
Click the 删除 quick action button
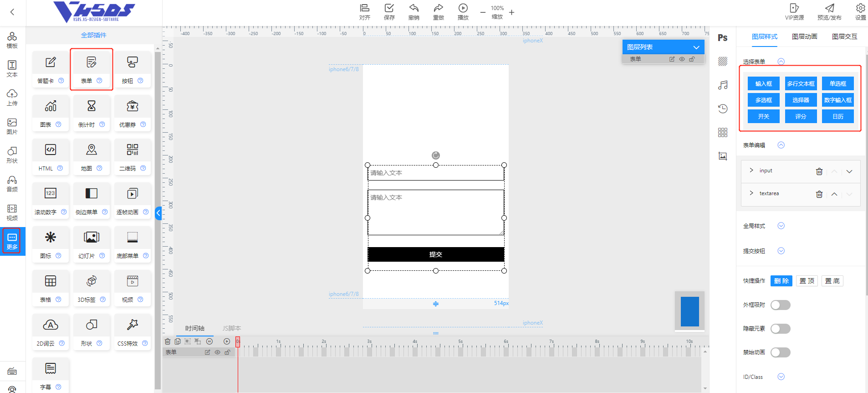point(781,281)
